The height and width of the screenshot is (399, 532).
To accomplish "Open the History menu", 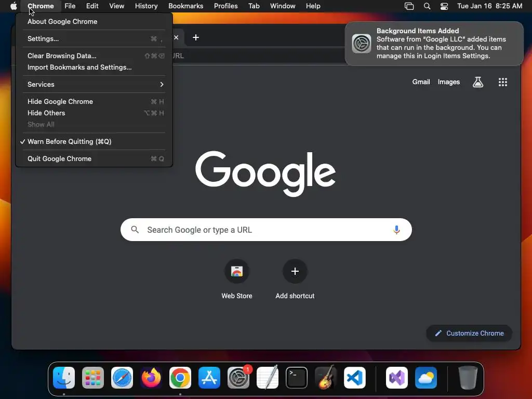I will 146,6.
